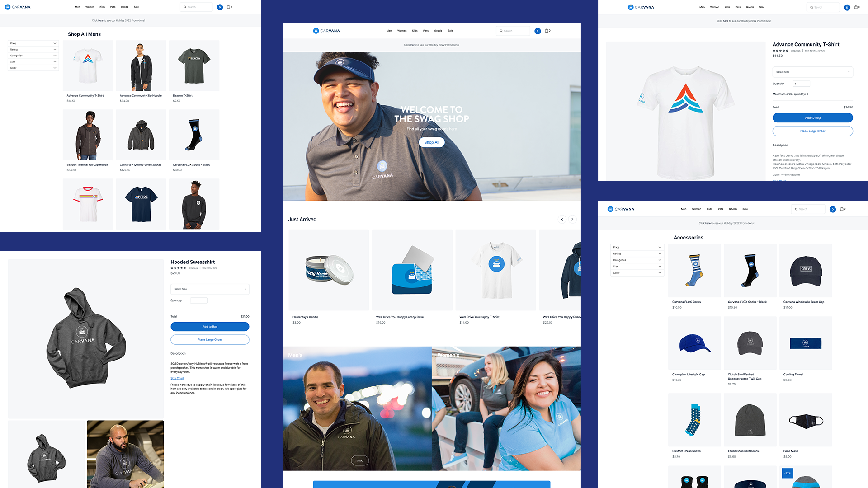The image size is (868, 488).
Task: Click the search field on Accessories page
Action: coord(808,209)
